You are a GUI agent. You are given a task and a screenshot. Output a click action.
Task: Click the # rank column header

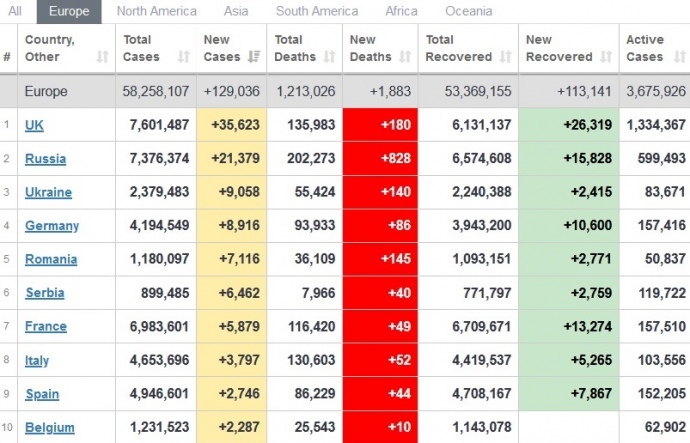tap(7, 57)
